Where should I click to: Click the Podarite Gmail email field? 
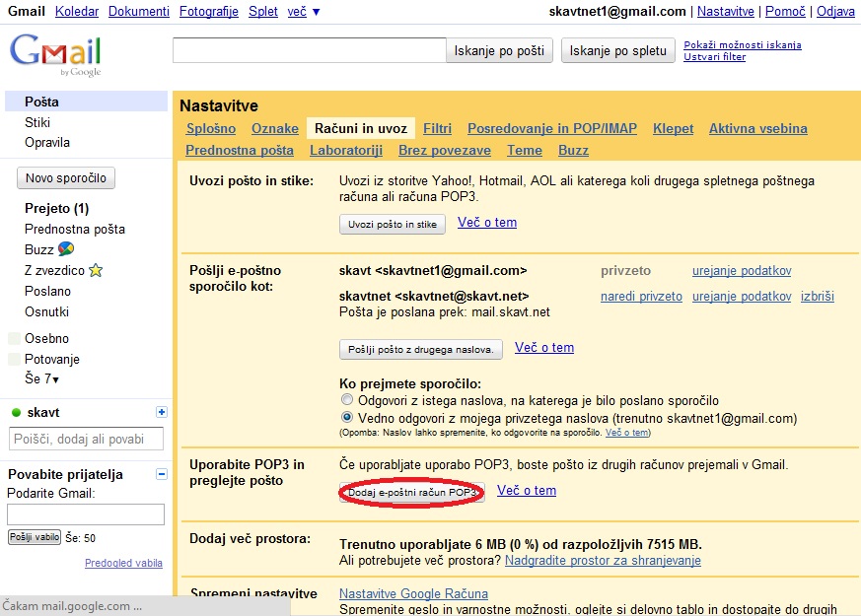(86, 514)
